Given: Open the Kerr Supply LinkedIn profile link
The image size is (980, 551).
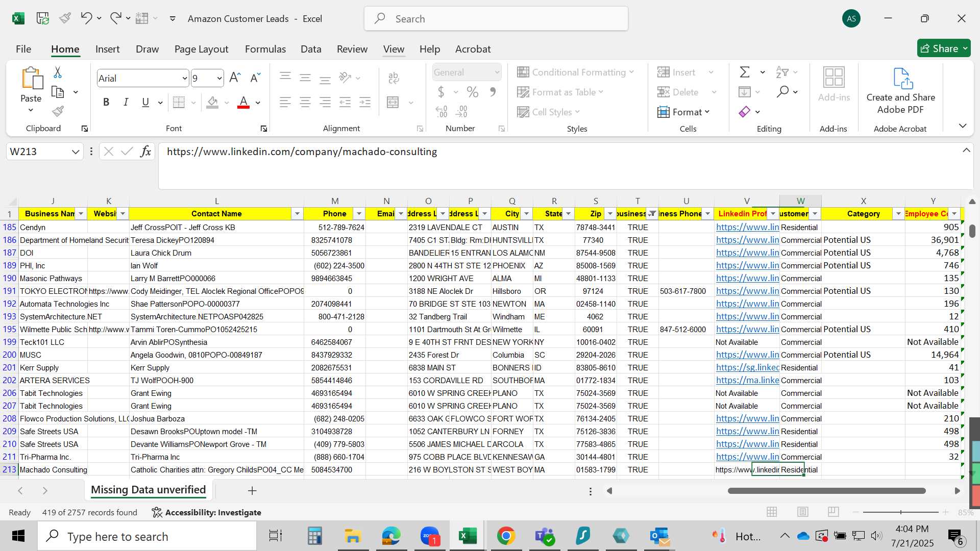Looking at the screenshot, I should pos(747,367).
